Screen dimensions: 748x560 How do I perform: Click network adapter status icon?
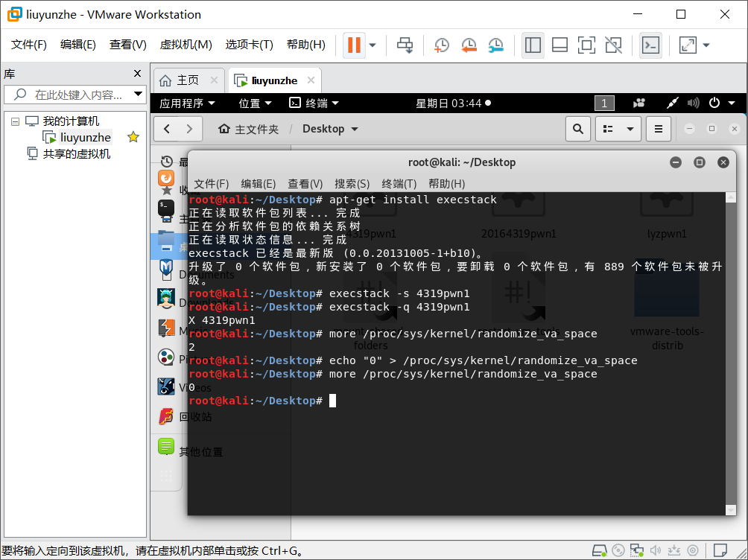pyautogui.click(x=636, y=550)
